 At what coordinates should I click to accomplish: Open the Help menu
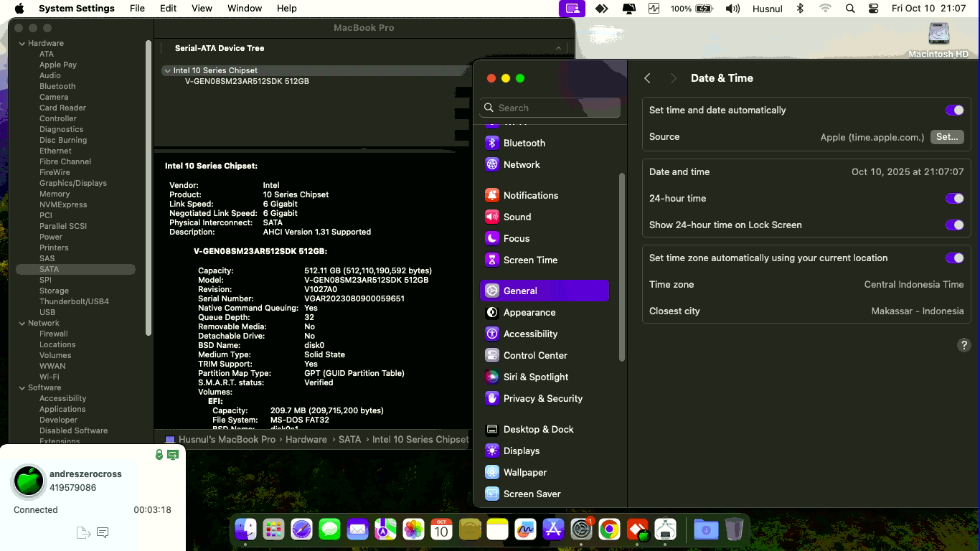[x=286, y=9]
